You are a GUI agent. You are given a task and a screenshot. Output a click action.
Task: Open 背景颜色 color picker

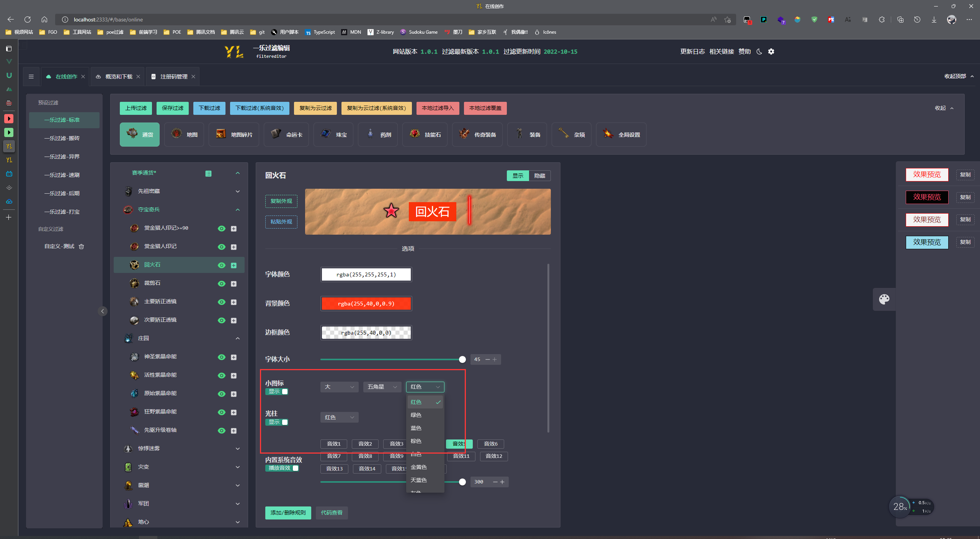coord(366,304)
